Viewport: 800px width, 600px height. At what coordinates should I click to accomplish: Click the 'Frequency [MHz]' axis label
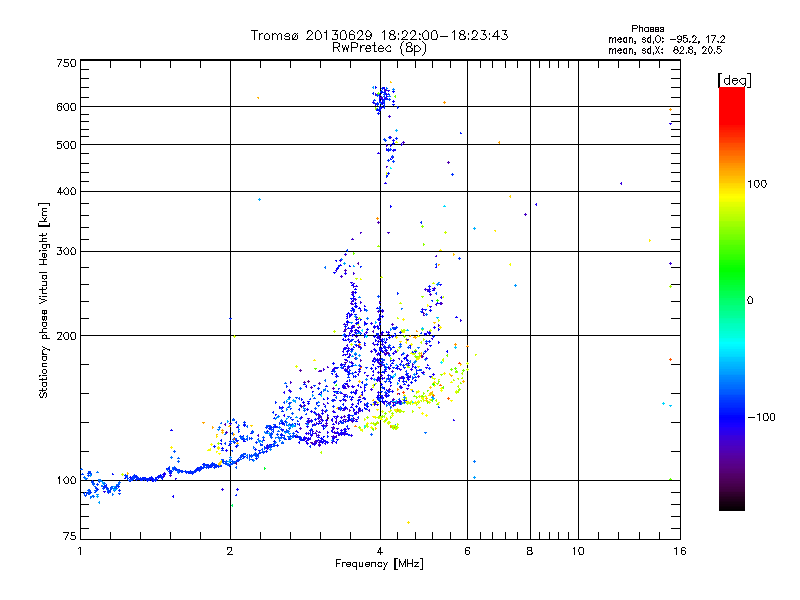pos(379,564)
